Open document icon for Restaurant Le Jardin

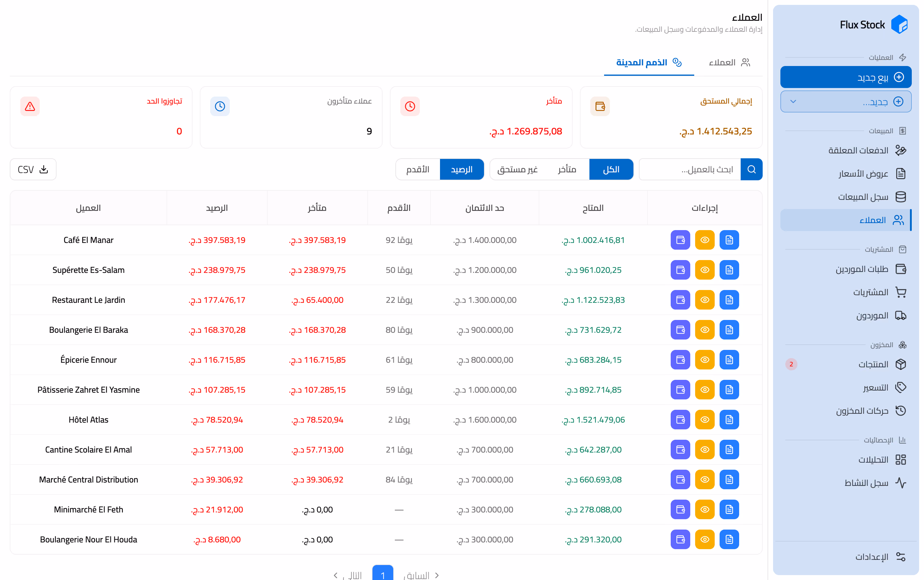point(729,300)
